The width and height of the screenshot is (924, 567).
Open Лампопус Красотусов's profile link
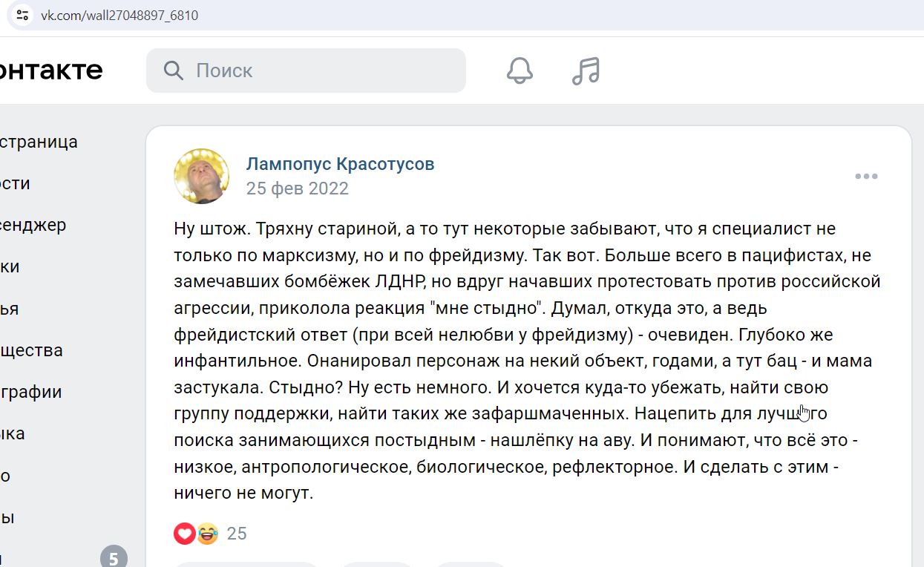pos(341,163)
